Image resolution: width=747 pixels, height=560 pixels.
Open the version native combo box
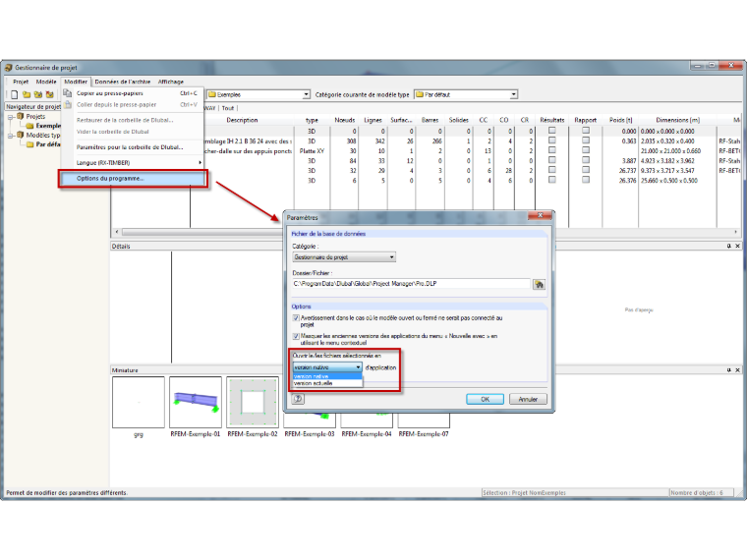[327, 367]
